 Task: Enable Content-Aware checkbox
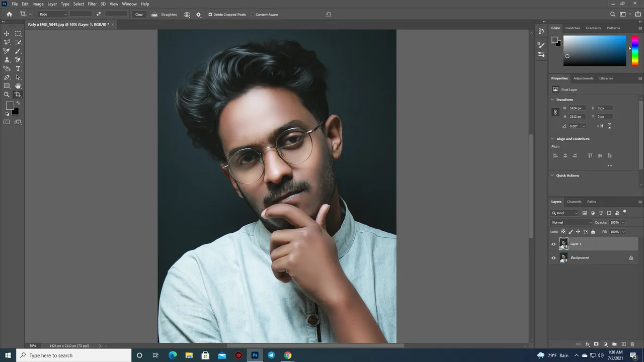coord(253,15)
